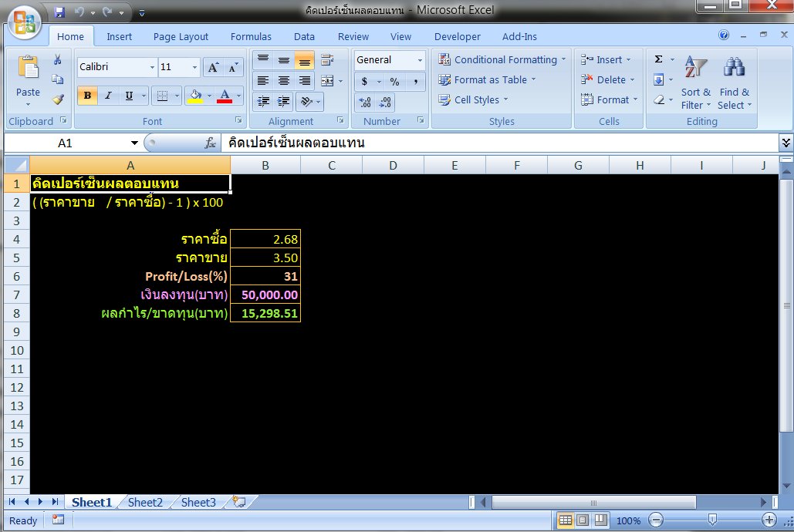Expand Cell Styles gallery
Image resolution: width=794 pixels, height=532 pixels.
click(x=473, y=99)
